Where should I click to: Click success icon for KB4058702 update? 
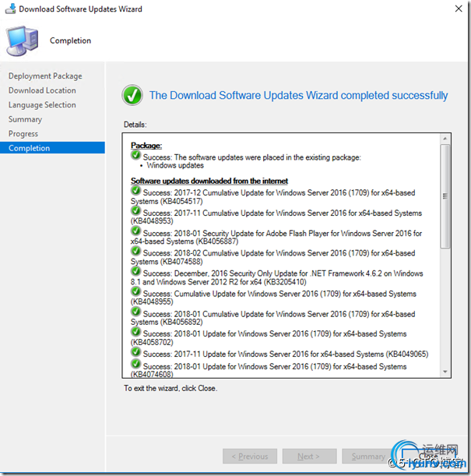coord(135,332)
